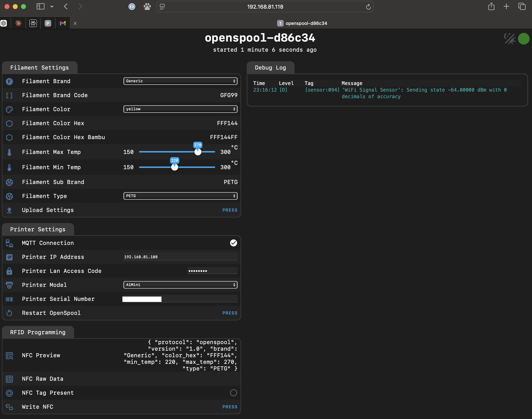Toggle the NFC Tag Present indicator
This screenshot has width=532, height=419.
[233, 393]
